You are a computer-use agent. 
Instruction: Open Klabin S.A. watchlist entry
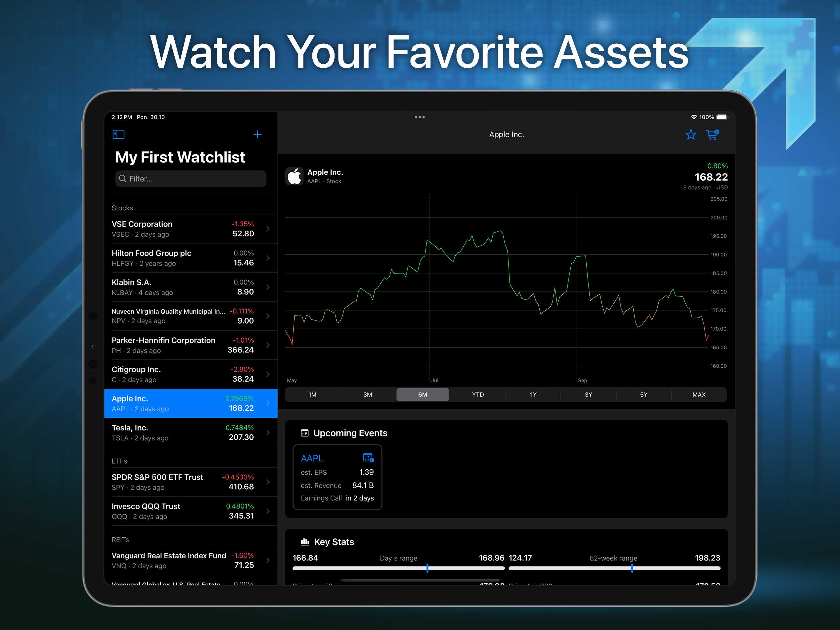191,287
